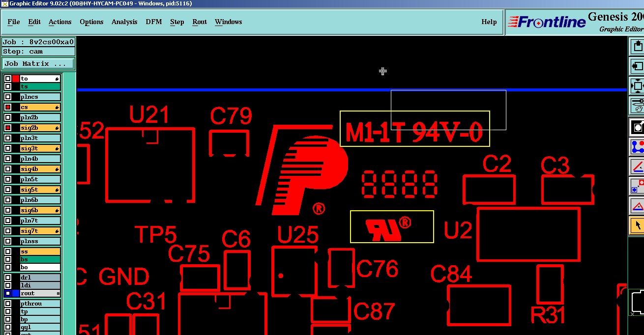Screen dimensions: 644x335
Task: Open the Actions menu
Action: (x=60, y=22)
